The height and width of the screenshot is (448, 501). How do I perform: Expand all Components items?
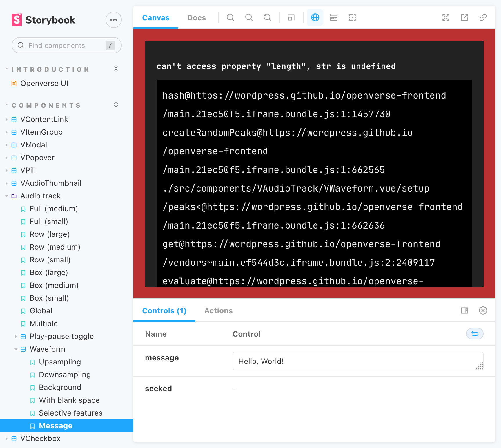116,105
